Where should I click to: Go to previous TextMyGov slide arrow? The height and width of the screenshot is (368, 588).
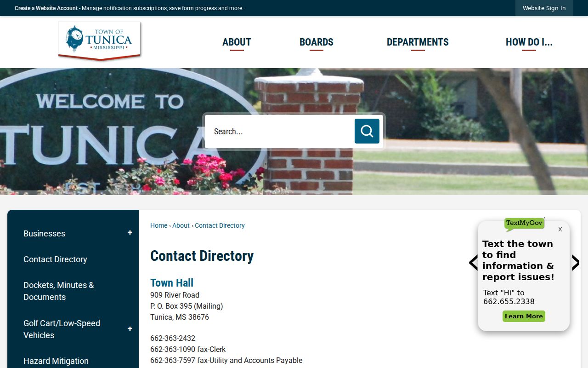click(473, 263)
